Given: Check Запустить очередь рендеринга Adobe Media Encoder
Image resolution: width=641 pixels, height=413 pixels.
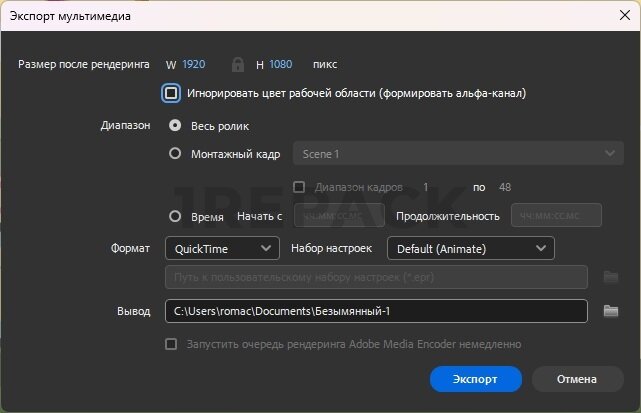Looking at the screenshot, I should point(172,344).
